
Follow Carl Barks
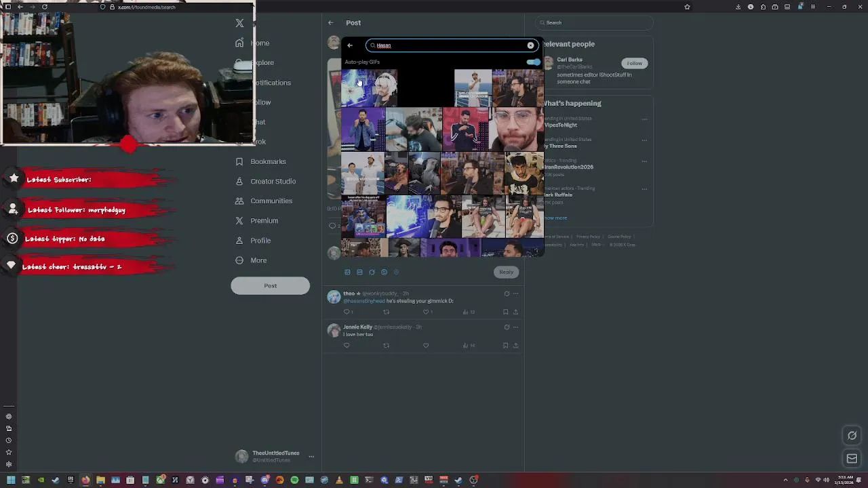(634, 63)
